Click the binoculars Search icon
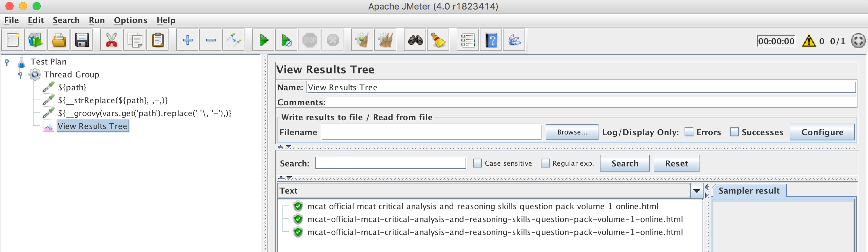868x252 pixels. 415,40
